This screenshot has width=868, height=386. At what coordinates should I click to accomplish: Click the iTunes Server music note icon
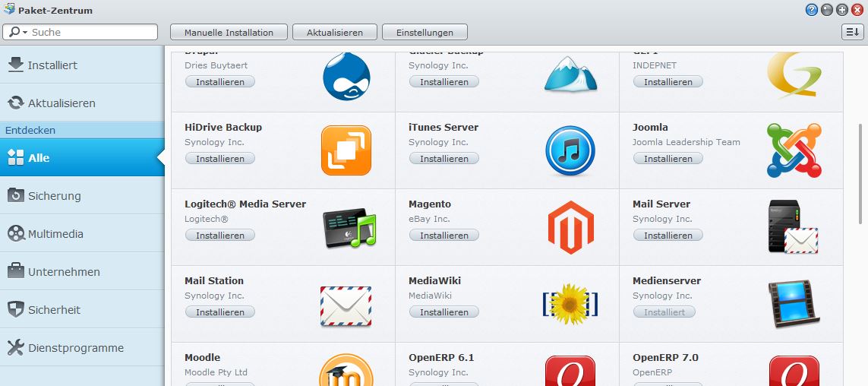coord(570,150)
